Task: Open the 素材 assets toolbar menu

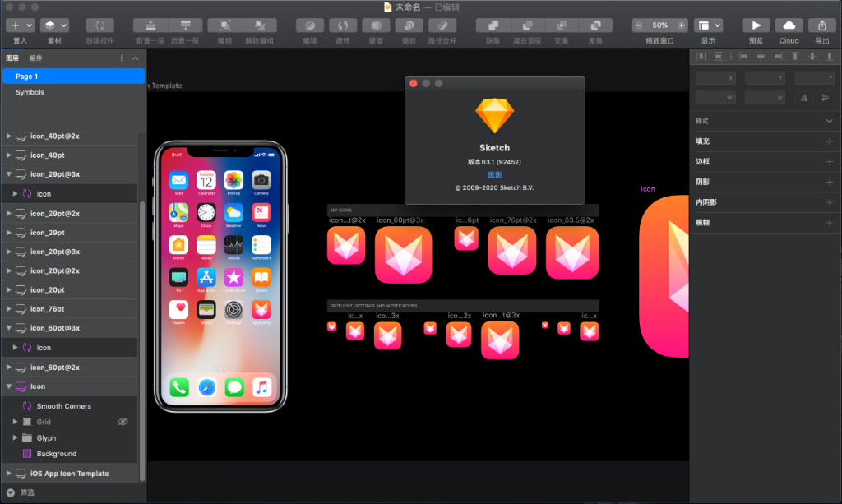Action: [x=55, y=25]
